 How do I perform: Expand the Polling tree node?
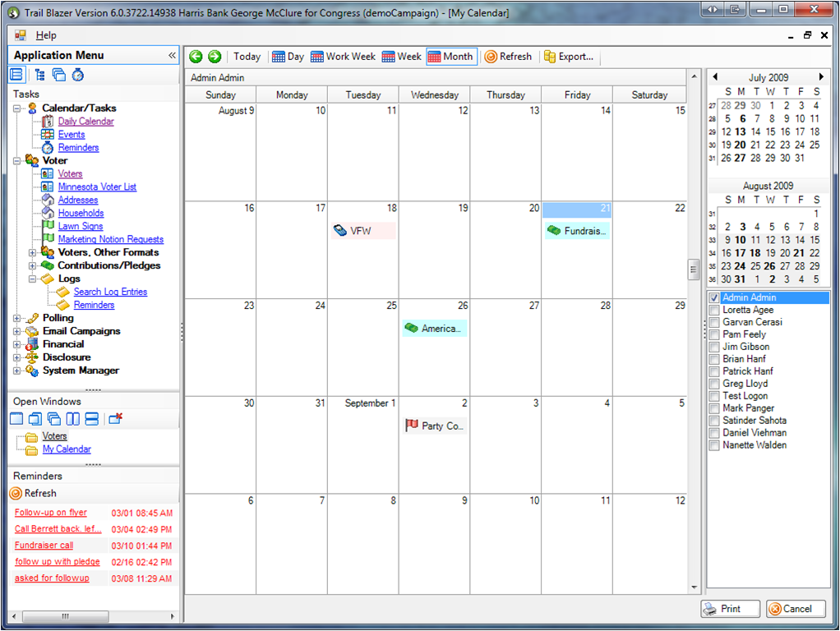click(17, 318)
